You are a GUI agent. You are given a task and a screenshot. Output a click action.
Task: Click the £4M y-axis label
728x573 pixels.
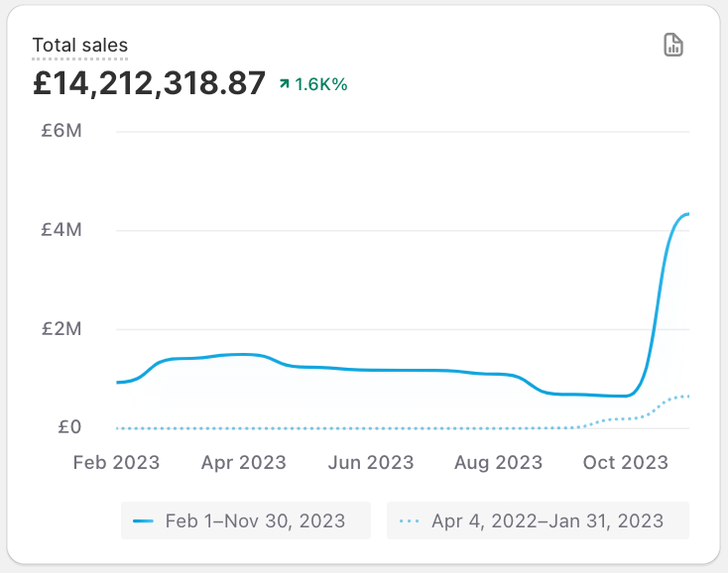(x=61, y=230)
